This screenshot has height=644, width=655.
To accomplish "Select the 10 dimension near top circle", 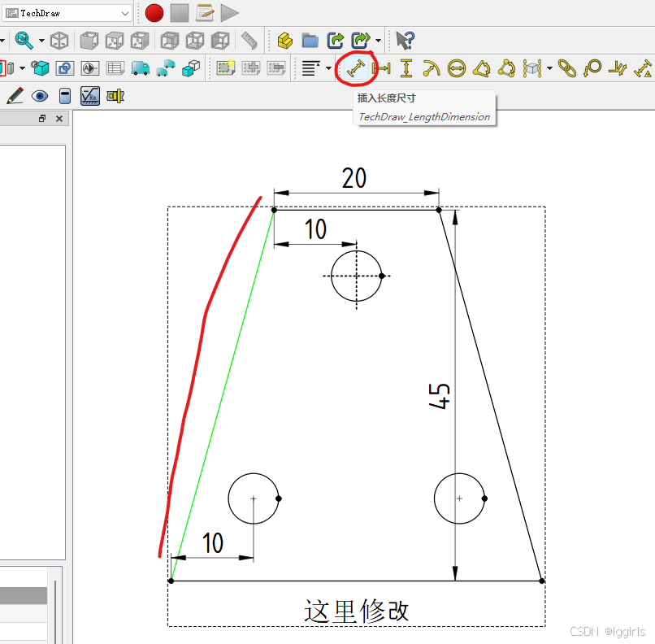I will tap(315, 229).
